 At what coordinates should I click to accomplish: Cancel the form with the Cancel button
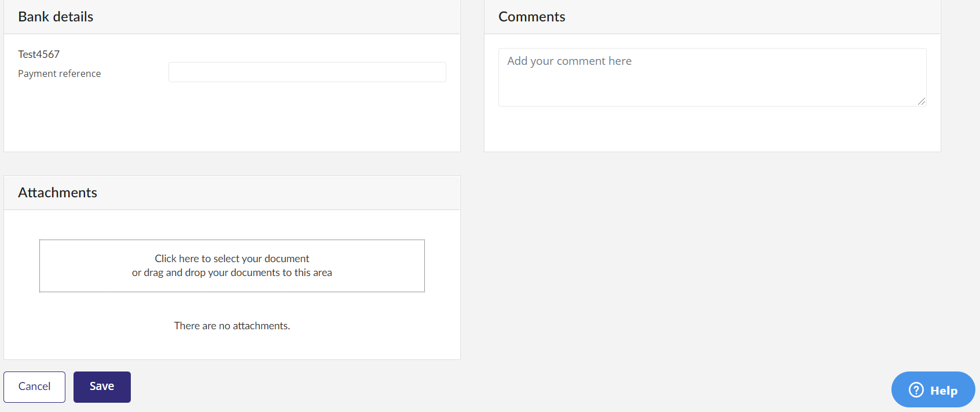pyautogui.click(x=34, y=387)
